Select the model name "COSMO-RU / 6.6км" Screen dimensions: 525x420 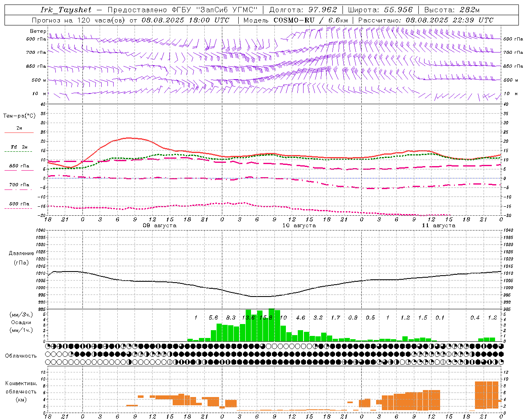point(310,20)
